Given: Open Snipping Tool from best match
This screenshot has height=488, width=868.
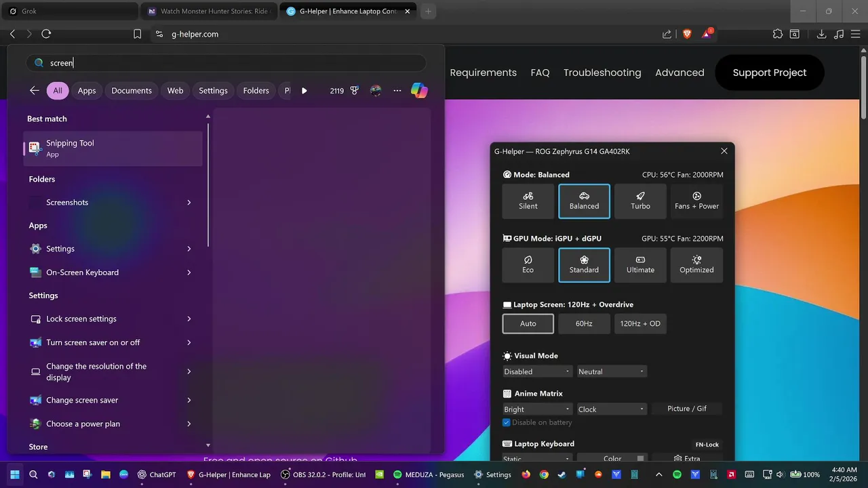Looking at the screenshot, I should click(113, 148).
